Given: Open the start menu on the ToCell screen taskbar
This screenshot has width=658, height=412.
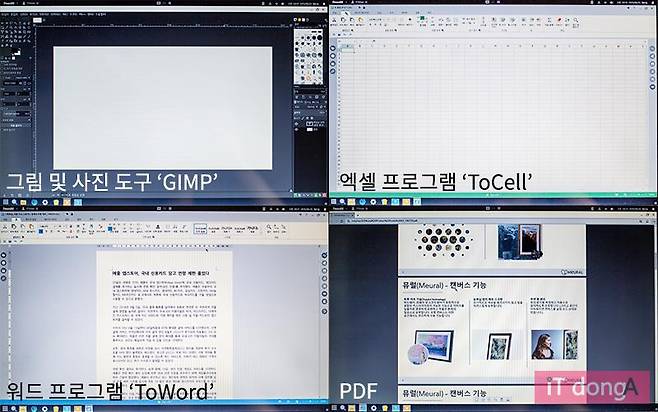Looking at the screenshot, I should pos(334,202).
